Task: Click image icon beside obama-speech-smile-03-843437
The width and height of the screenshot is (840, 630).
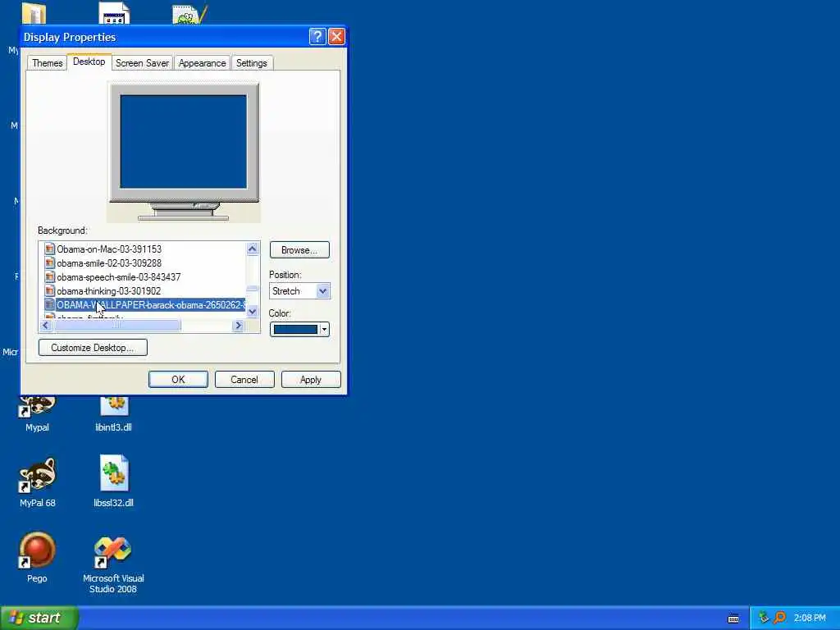Action: point(50,276)
